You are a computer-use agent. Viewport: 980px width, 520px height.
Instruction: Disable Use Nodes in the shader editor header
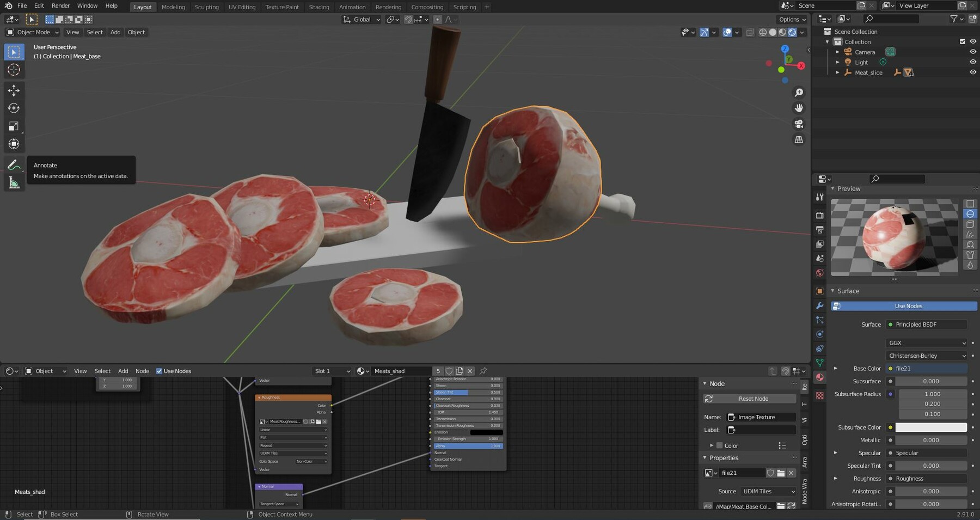point(159,371)
